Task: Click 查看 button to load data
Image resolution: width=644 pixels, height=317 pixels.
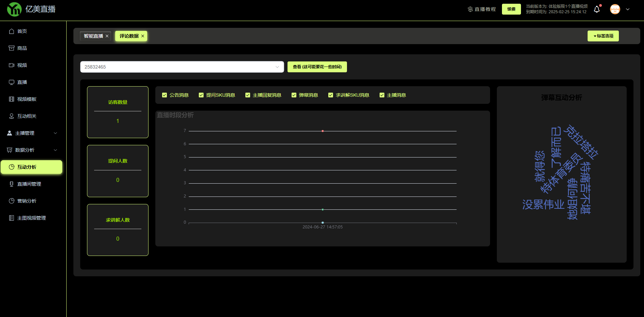Action: (317, 67)
